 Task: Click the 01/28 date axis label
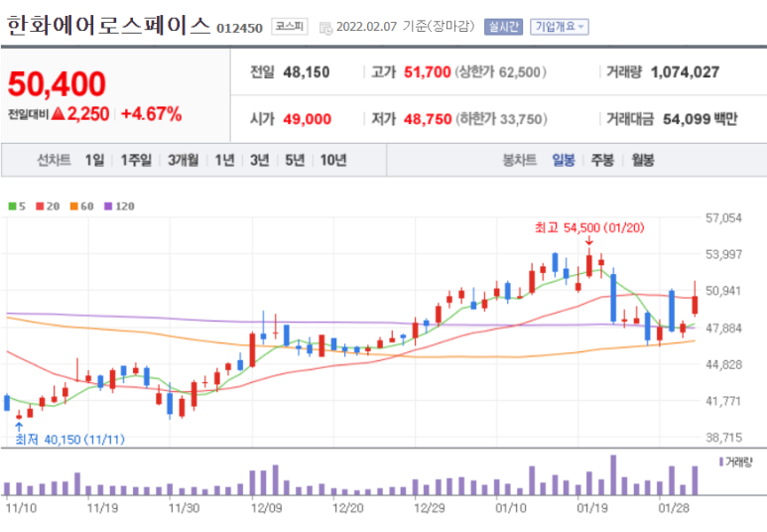(x=674, y=508)
